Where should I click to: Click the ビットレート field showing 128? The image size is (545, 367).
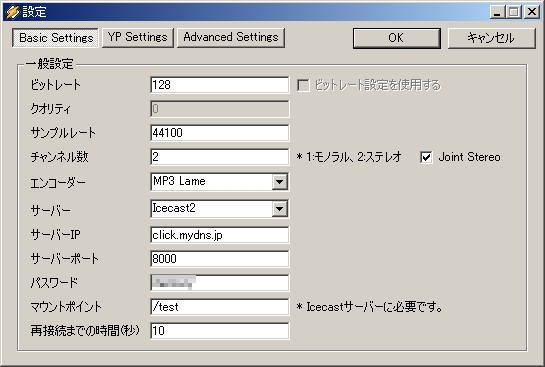point(220,85)
